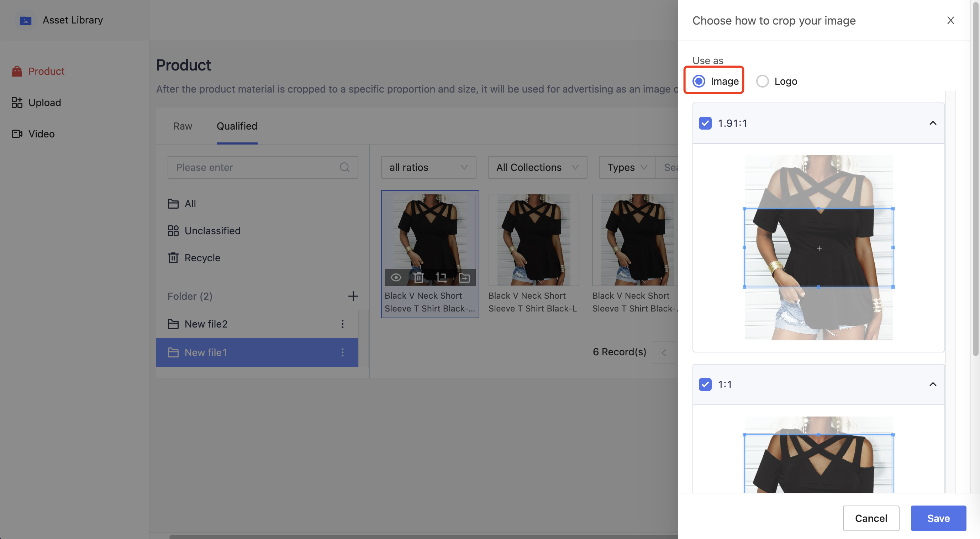980x539 pixels.
Task: Add a new folder with plus icon
Action: 353,296
